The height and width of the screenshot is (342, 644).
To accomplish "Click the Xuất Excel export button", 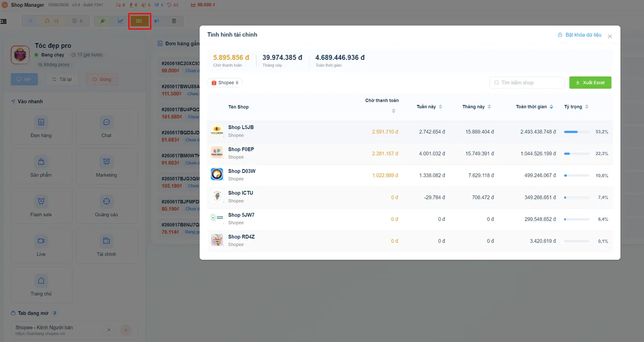I will pyautogui.click(x=590, y=83).
